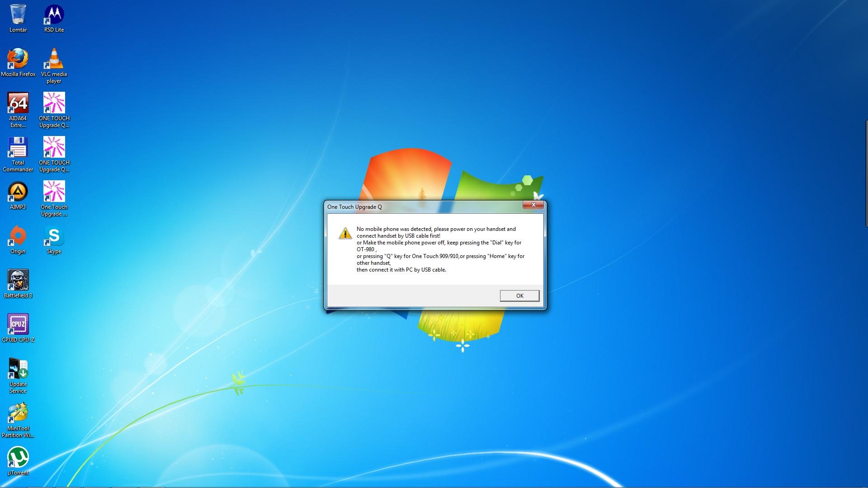Click the One Touch Upgrade Q title bar

pyautogui.click(x=424, y=207)
